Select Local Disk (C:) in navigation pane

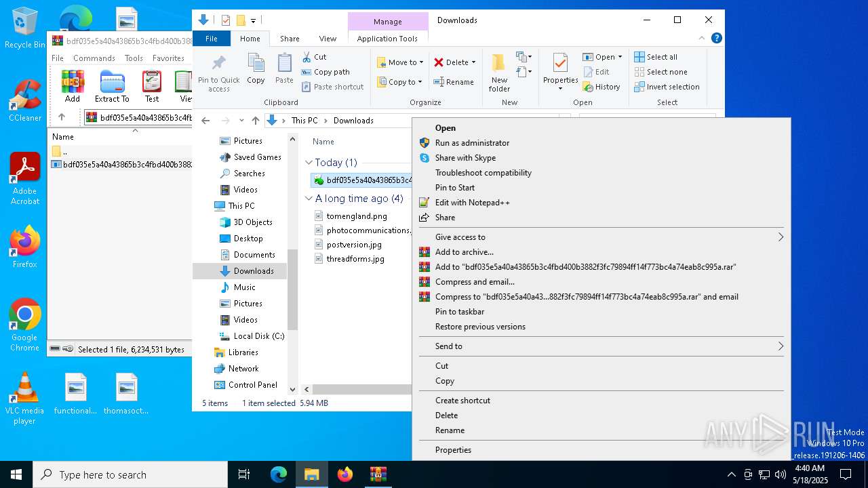pyautogui.click(x=251, y=336)
